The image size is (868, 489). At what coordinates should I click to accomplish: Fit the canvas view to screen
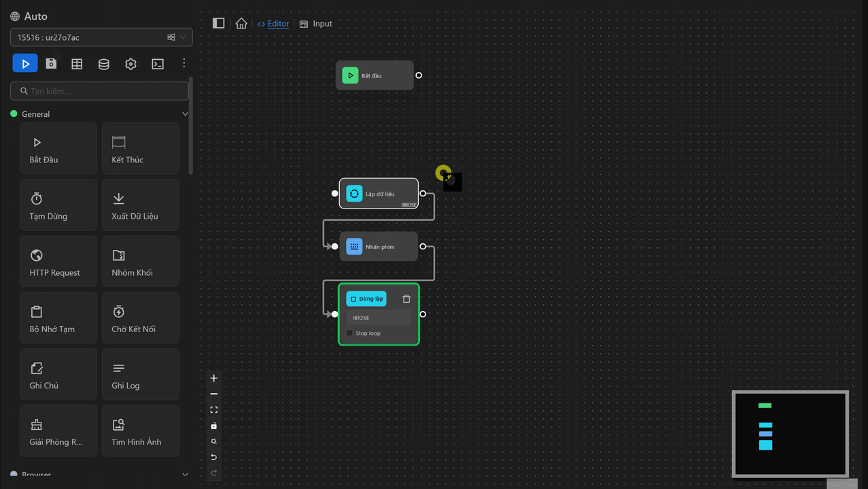214,410
